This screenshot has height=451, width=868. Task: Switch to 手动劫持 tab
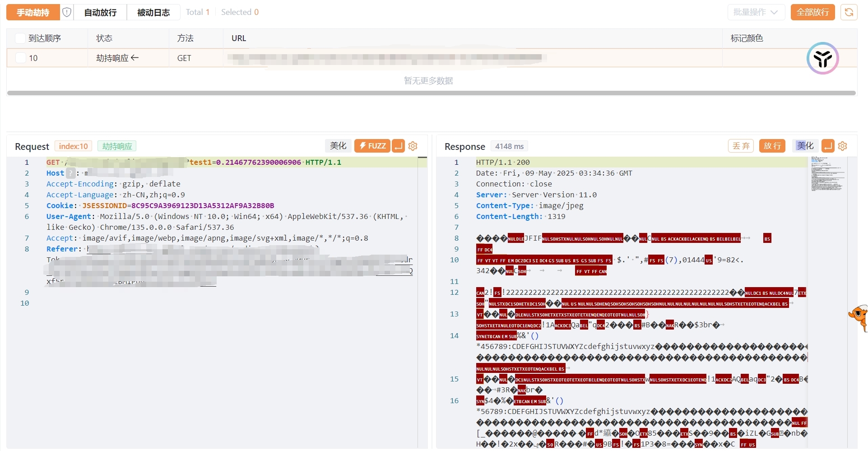(33, 12)
